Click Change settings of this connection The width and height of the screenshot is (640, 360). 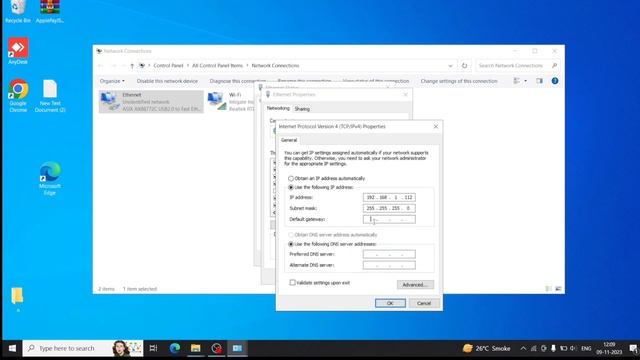[x=459, y=81]
